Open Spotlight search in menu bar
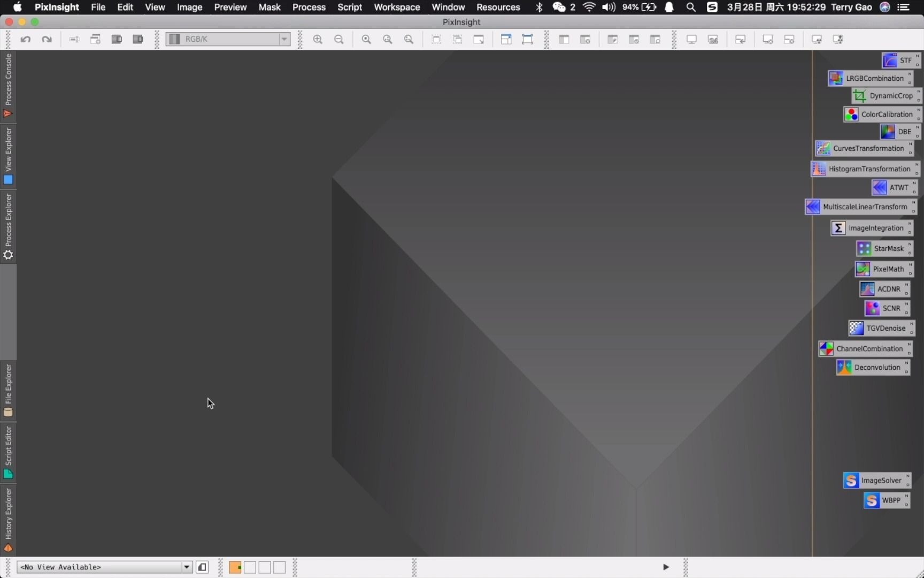Screen dimensions: 924x578 coord(691,7)
